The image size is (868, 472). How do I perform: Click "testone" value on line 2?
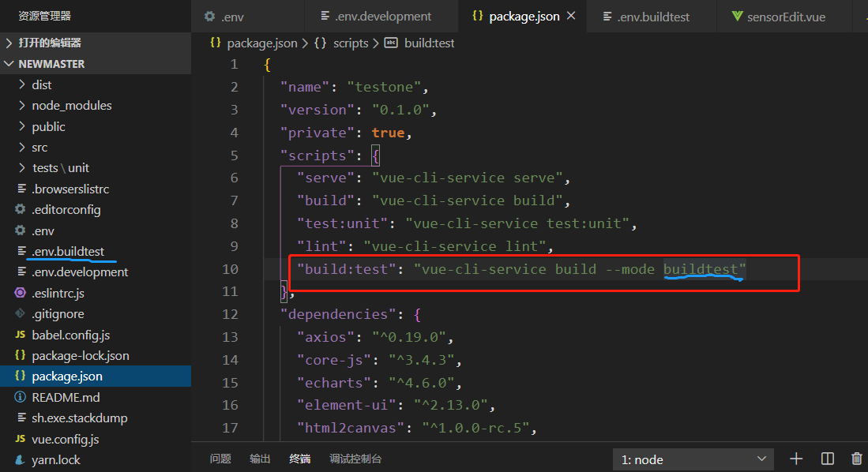click(x=384, y=87)
